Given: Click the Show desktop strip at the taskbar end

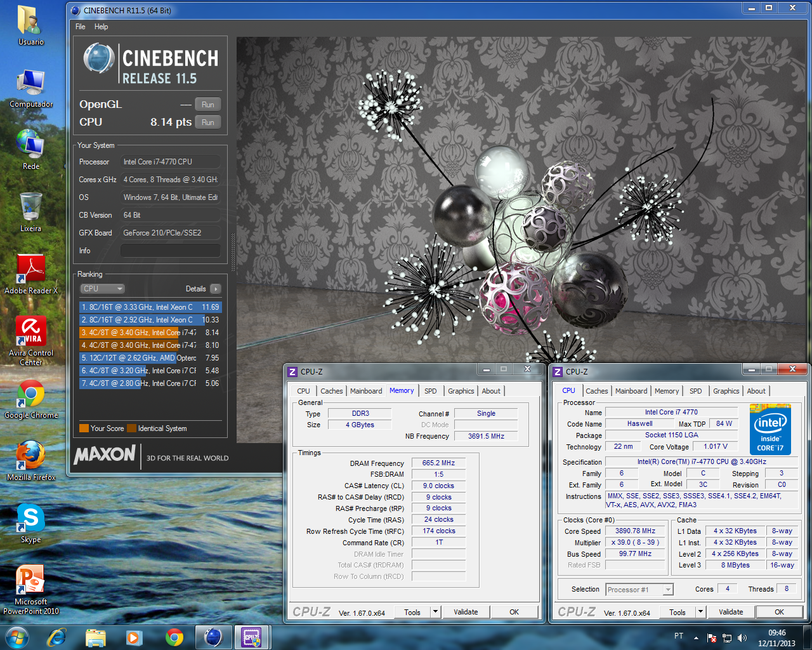Looking at the screenshot, I should point(807,637).
